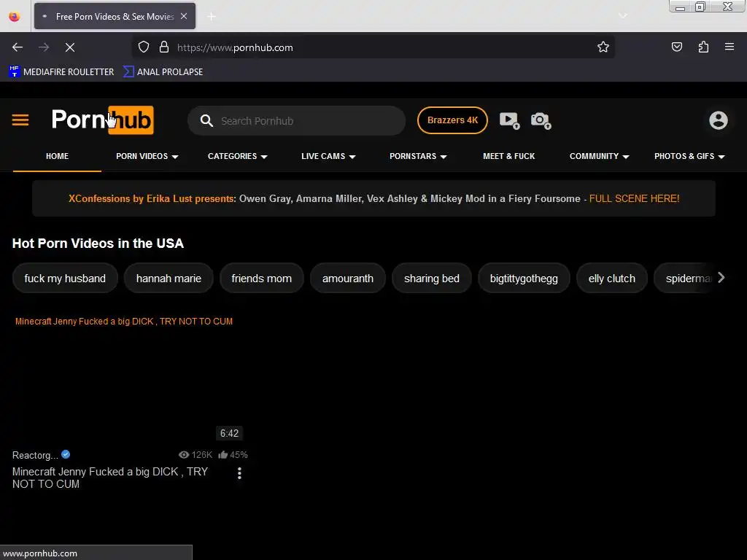
Task: Click the XConfessions by Erika Lust banner text
Action: [x=152, y=198]
